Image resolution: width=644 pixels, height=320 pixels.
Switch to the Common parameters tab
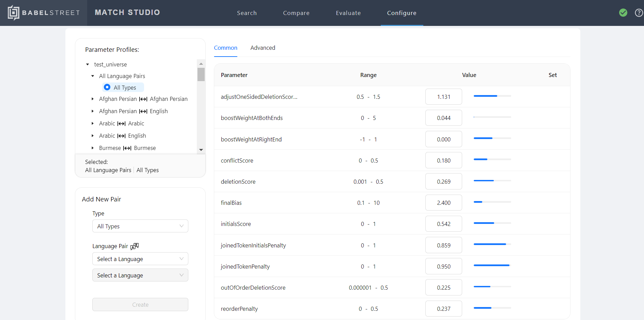click(x=225, y=48)
